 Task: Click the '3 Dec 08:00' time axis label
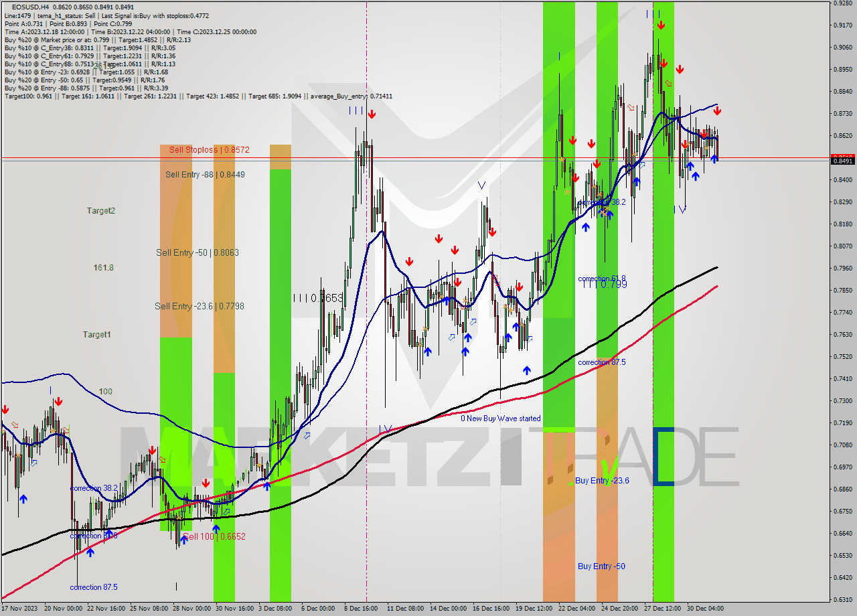pyautogui.click(x=275, y=609)
